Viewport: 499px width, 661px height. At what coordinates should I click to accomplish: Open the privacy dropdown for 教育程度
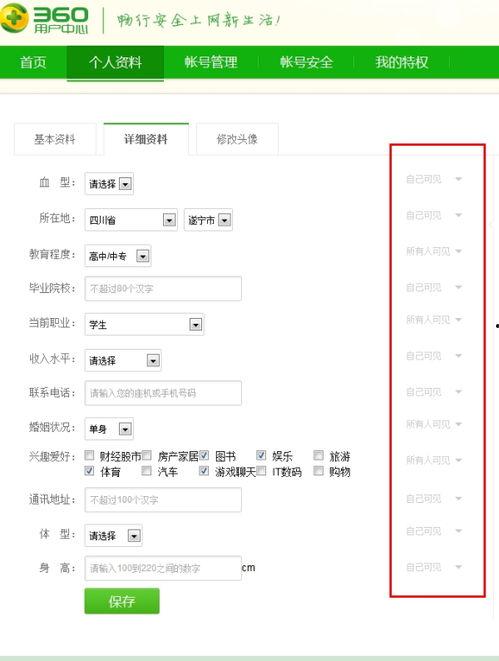click(434, 251)
